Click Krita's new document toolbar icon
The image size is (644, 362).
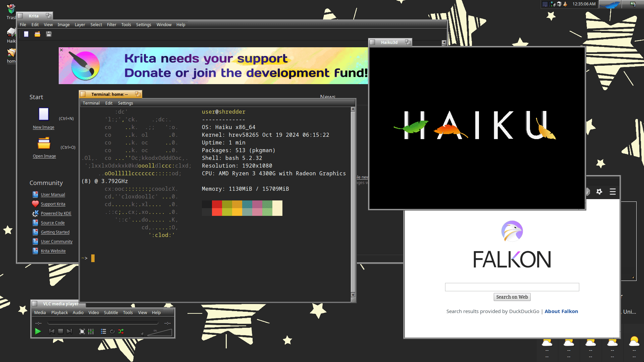pos(26,34)
